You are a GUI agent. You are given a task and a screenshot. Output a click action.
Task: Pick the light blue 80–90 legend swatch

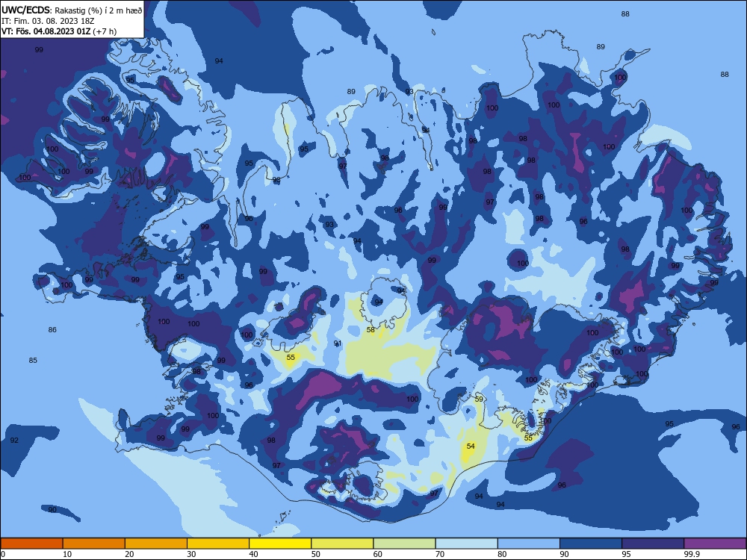coord(529,544)
